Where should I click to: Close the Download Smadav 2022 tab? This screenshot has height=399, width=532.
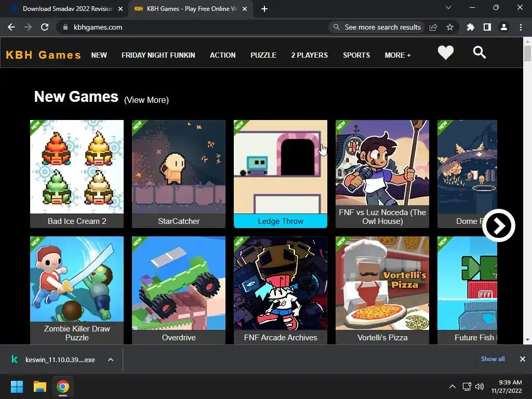[121, 9]
